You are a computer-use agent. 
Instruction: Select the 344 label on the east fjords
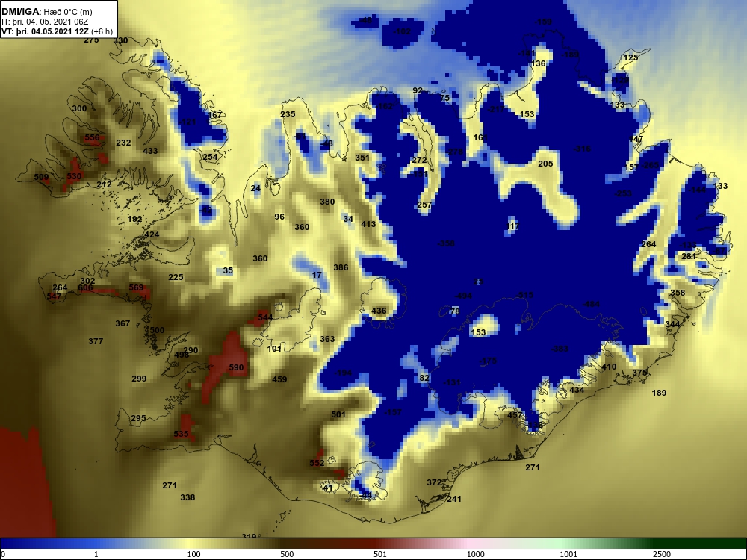click(672, 324)
